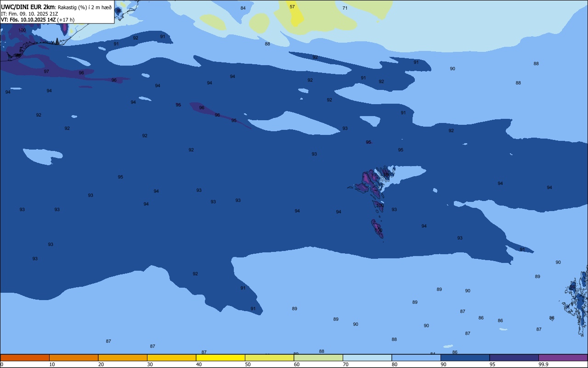
Task: Click the legend tick label '0'
Action: 2,364
